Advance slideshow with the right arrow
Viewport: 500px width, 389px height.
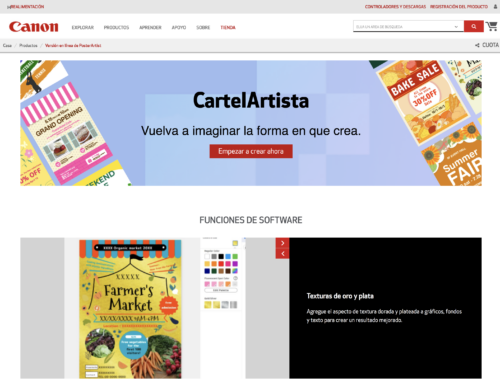pyautogui.click(x=282, y=243)
